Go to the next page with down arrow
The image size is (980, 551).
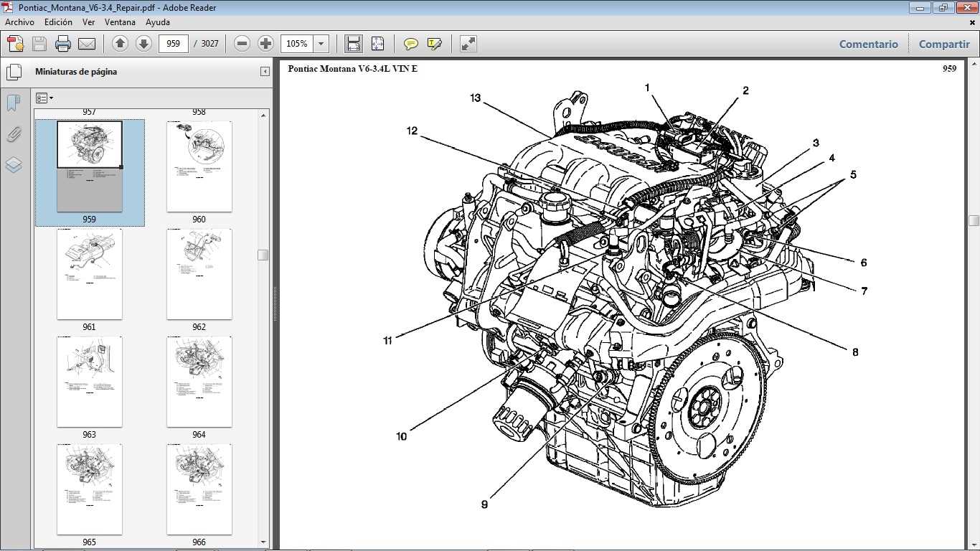(143, 44)
